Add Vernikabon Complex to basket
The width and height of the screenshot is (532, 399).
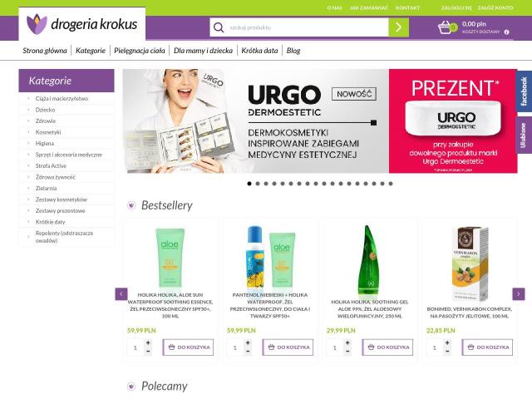click(487, 347)
